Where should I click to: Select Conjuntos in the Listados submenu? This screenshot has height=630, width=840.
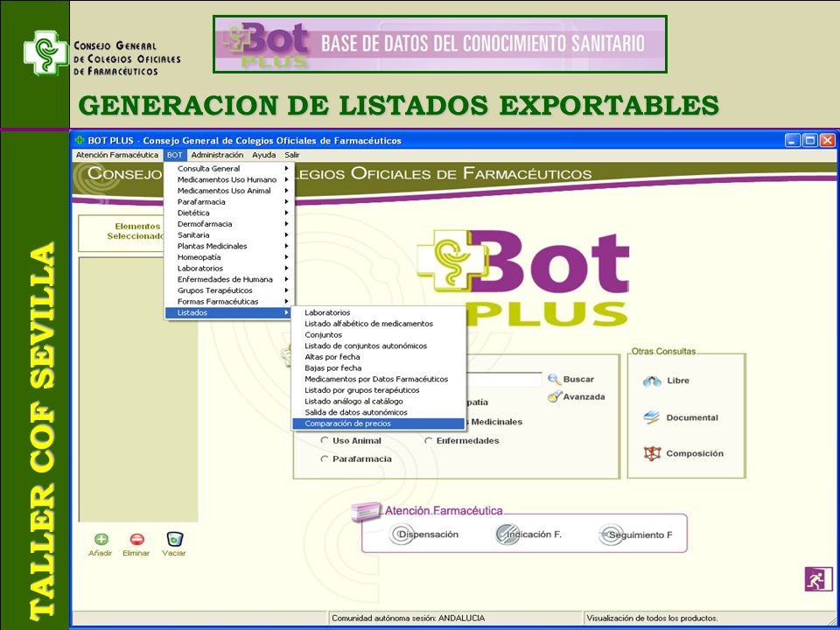point(378,335)
